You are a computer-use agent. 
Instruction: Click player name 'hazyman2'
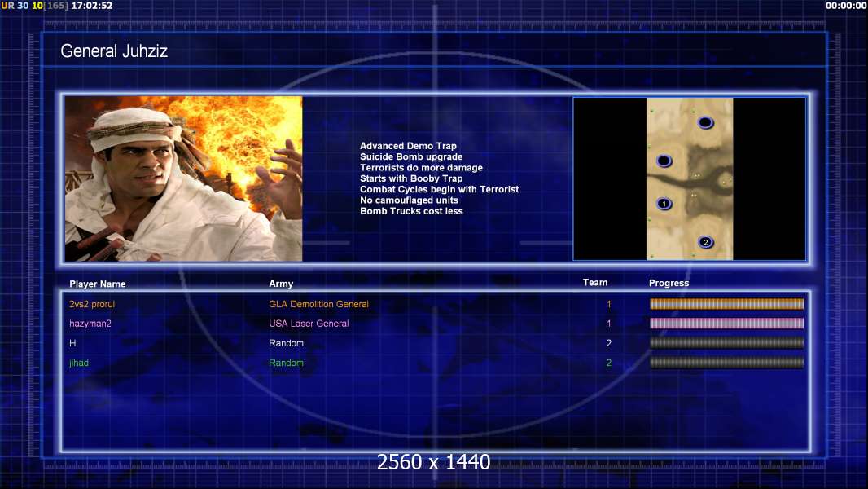(90, 324)
